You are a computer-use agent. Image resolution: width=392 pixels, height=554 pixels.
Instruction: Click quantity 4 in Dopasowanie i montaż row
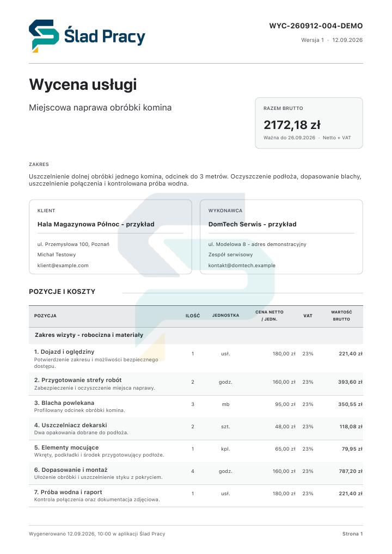(193, 471)
